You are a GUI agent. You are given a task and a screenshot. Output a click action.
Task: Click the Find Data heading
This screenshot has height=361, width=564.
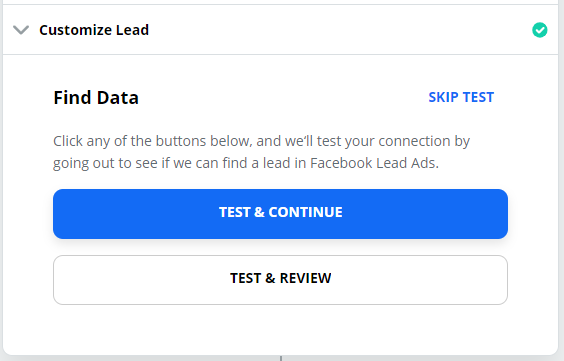pos(96,97)
